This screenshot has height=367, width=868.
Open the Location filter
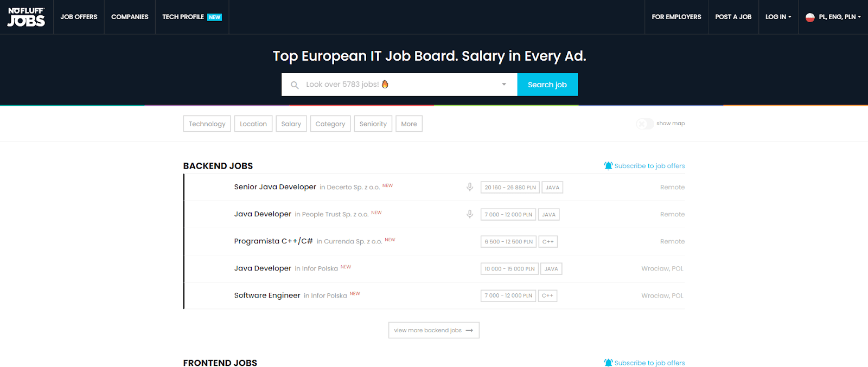click(253, 124)
